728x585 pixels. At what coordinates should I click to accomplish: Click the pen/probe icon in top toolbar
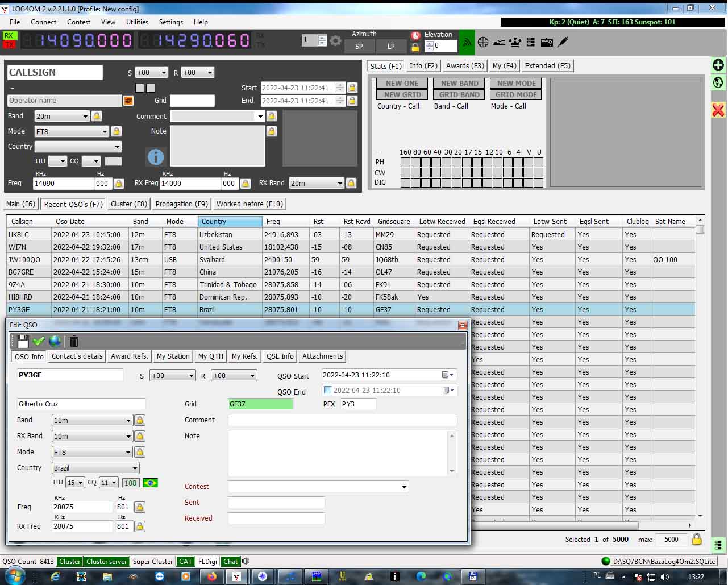coord(563,42)
